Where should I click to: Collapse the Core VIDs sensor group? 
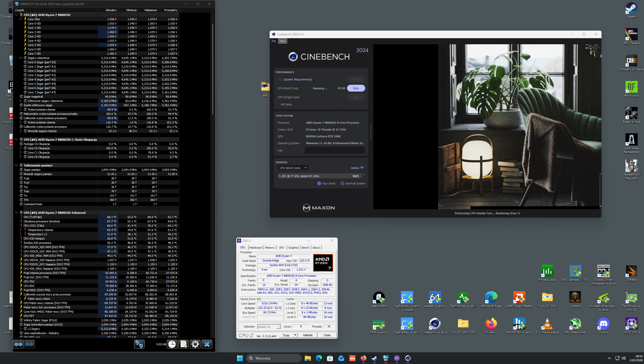click(20, 19)
